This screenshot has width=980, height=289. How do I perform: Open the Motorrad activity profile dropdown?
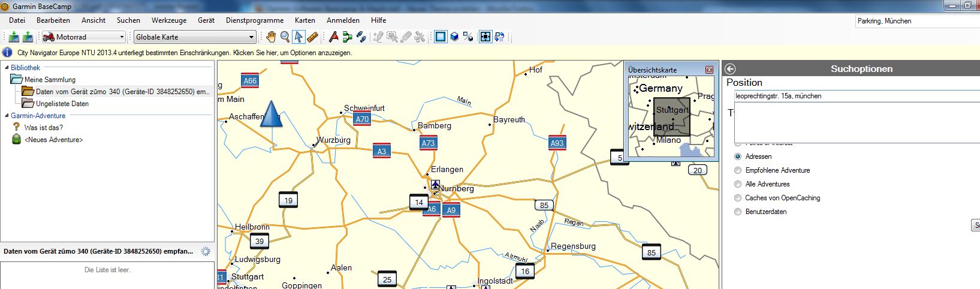[x=83, y=37]
